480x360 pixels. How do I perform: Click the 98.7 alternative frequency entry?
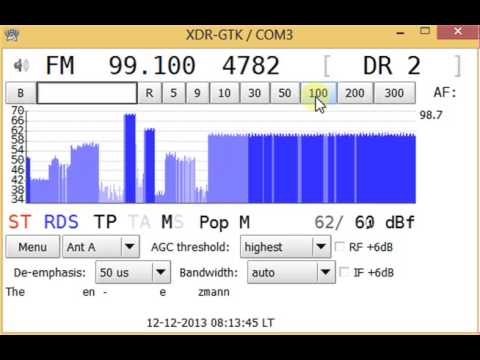[x=431, y=115]
